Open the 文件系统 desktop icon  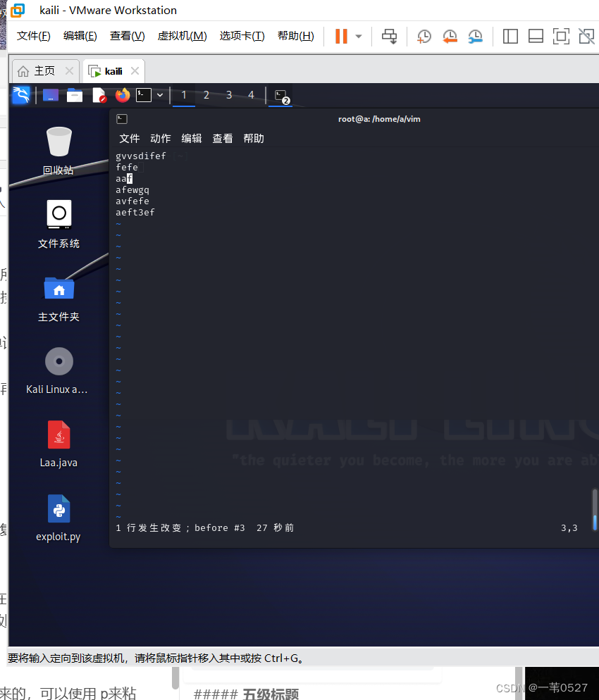(x=58, y=224)
